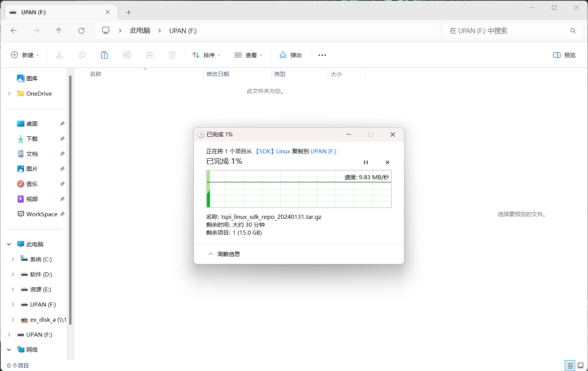The width and height of the screenshot is (588, 371).
Task: Sort by the 修改日期 column header
Action: 218,74
